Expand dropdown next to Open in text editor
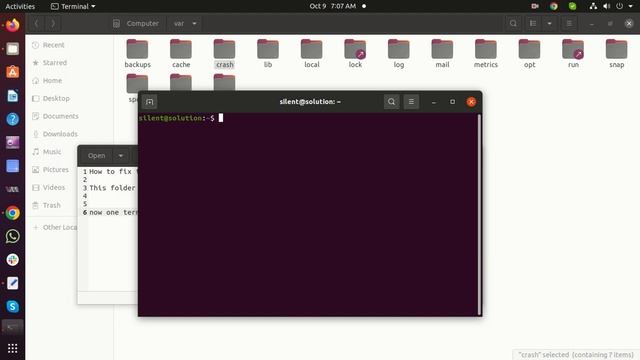The image size is (640, 360). click(x=120, y=156)
